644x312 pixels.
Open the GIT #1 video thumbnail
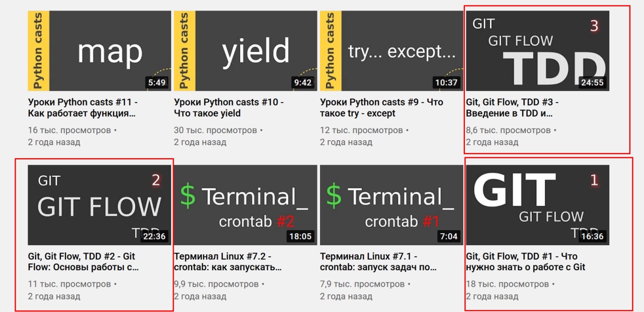click(x=537, y=205)
